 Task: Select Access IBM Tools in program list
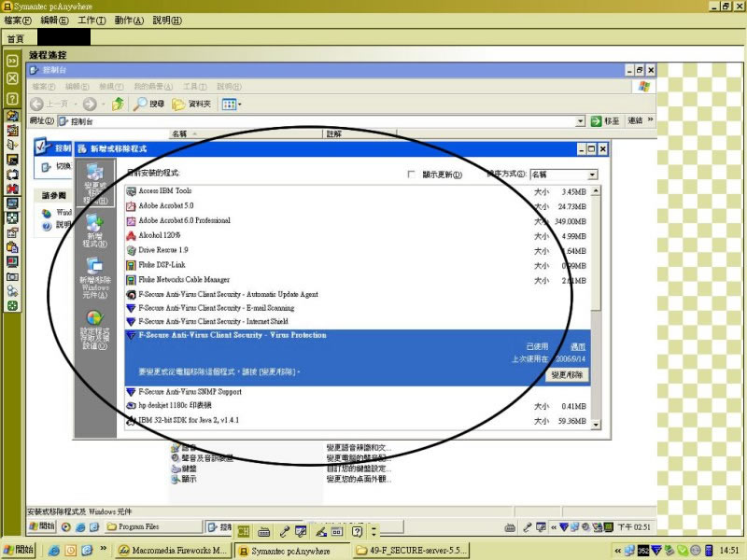pos(358,191)
